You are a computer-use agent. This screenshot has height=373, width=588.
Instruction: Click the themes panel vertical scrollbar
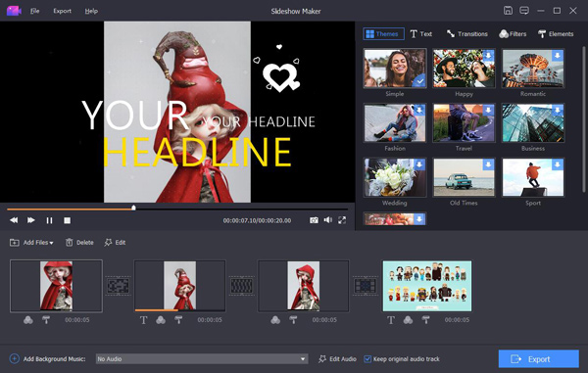coord(583,119)
